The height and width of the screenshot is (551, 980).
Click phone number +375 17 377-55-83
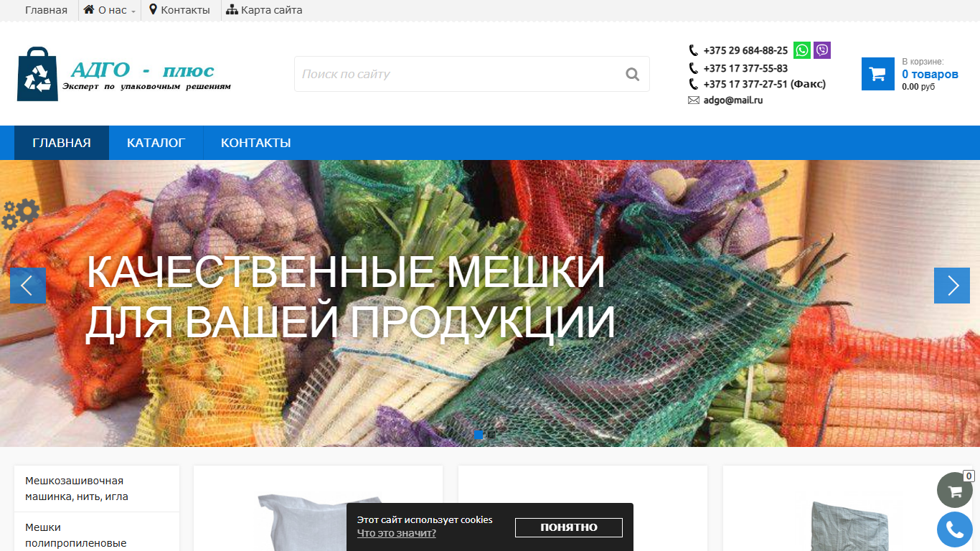[x=745, y=68]
